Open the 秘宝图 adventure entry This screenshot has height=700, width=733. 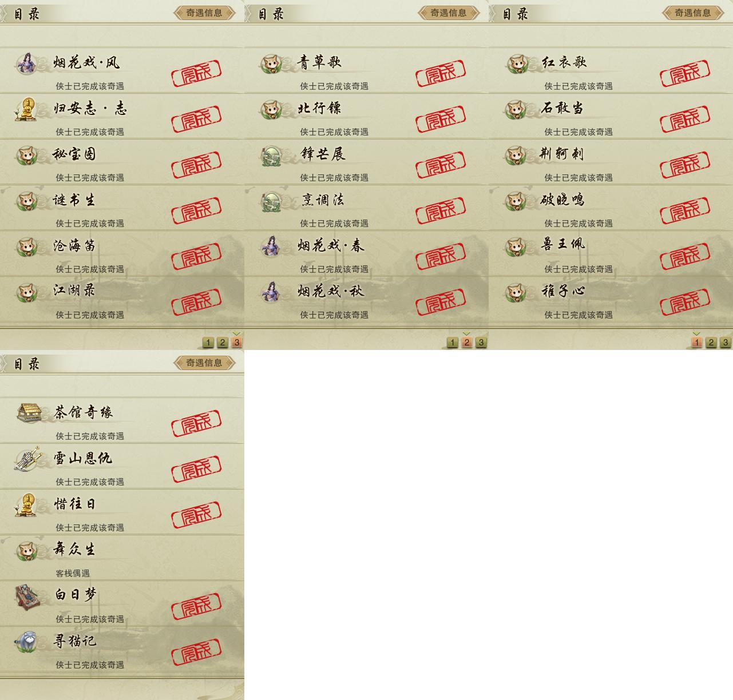(x=122, y=162)
